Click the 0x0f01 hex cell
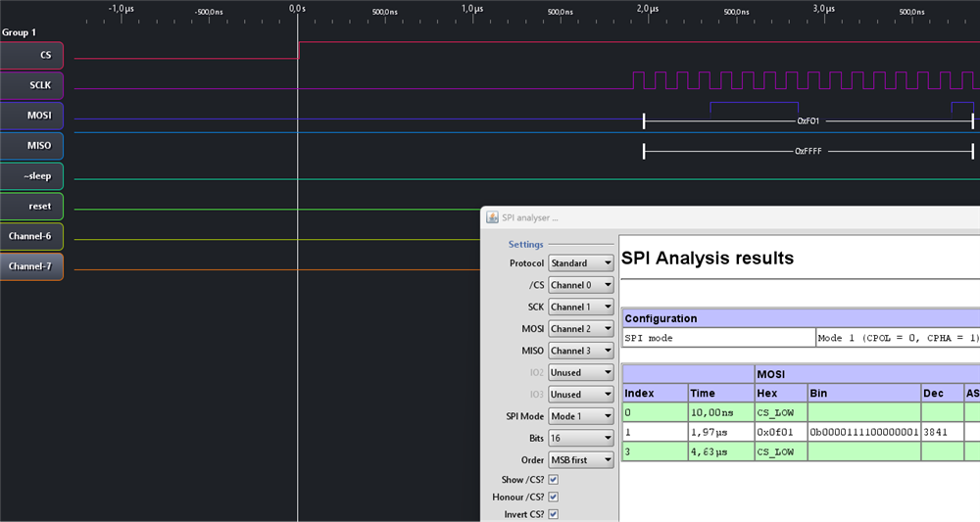The width and height of the screenshot is (980, 522). (781, 432)
